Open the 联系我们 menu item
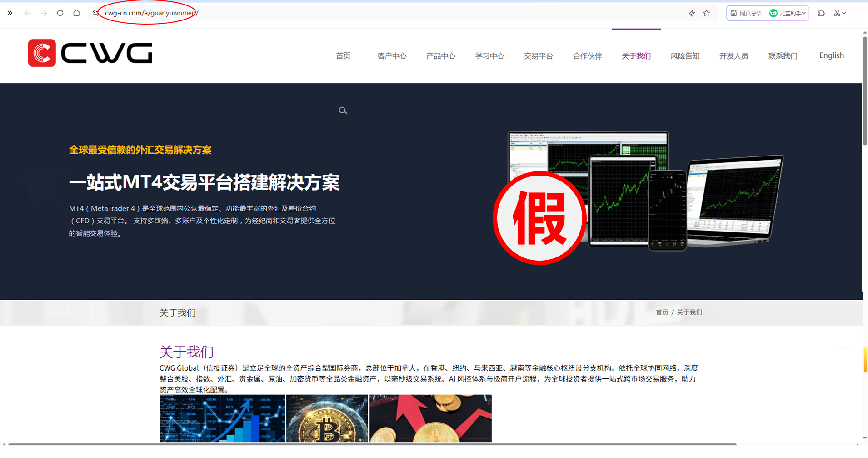 (x=783, y=56)
